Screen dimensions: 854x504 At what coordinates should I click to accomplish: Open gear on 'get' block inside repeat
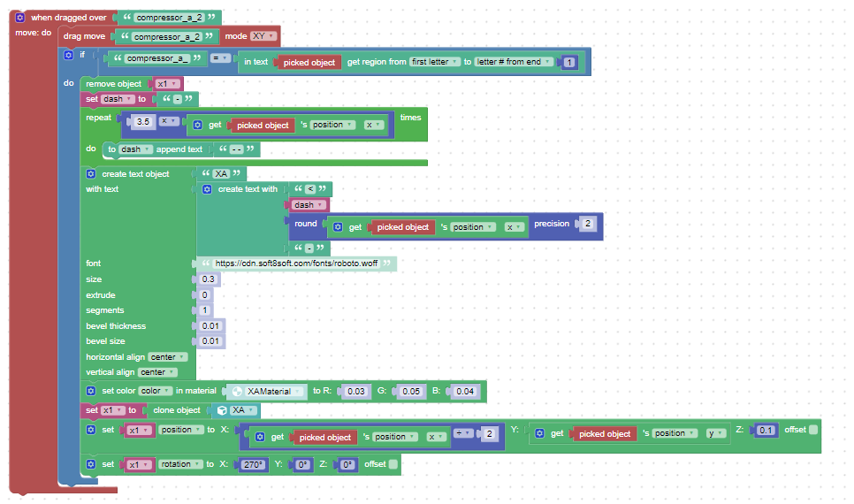(x=198, y=125)
